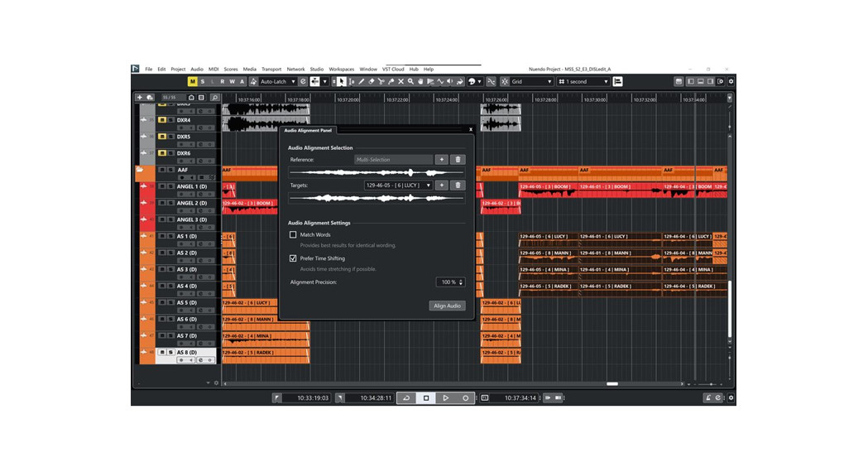Open the transport bar setup gear
The image size is (868, 472).
(731, 397)
